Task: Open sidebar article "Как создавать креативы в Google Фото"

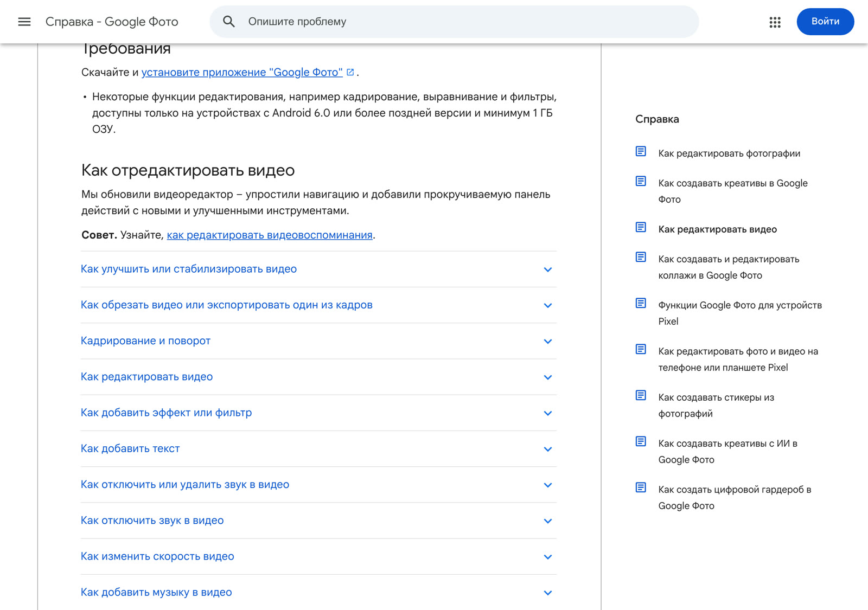Action: [x=733, y=191]
